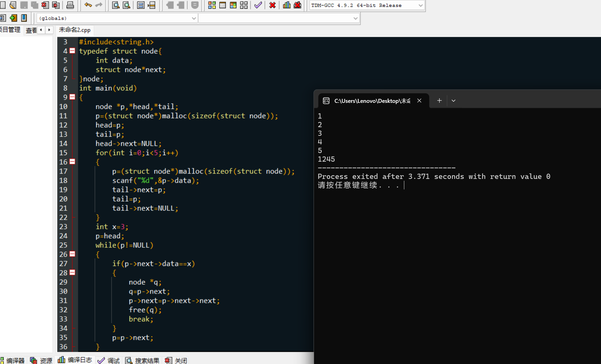Click the Find magnifier icon
This screenshot has height=364, width=601.
click(116, 5)
